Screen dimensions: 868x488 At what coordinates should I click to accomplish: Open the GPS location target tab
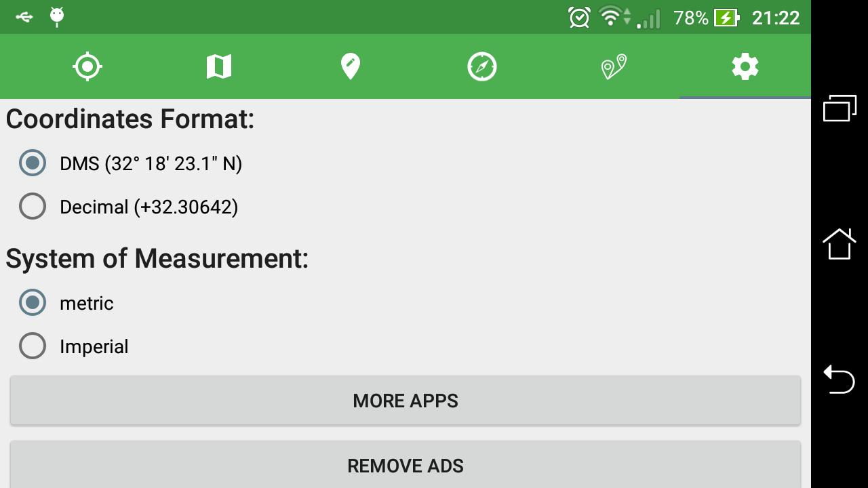(x=87, y=66)
